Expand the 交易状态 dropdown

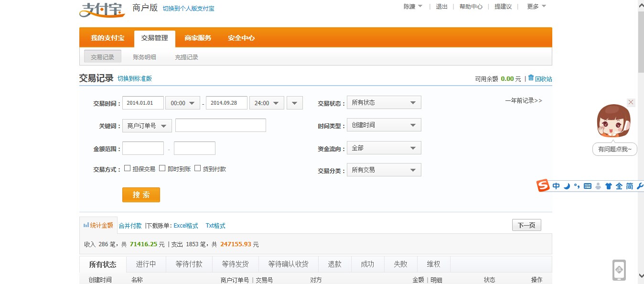click(384, 102)
